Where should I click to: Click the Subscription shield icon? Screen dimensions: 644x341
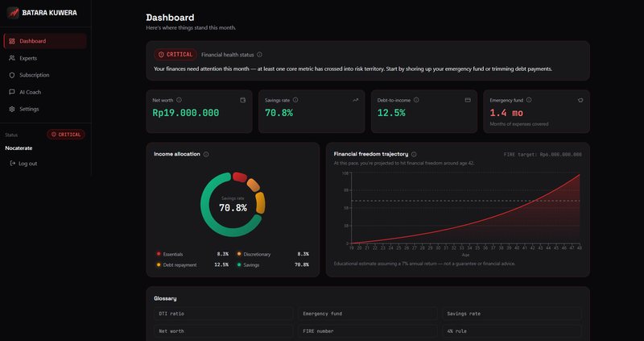[x=12, y=75]
